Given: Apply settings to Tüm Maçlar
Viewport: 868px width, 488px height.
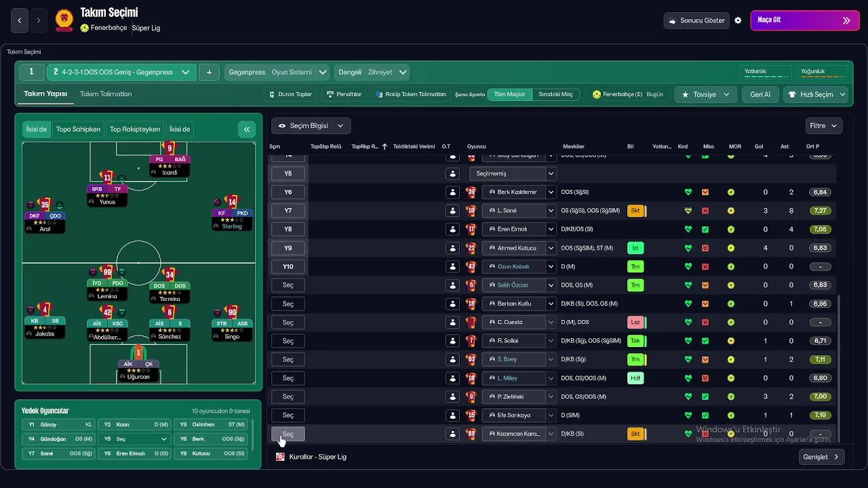Looking at the screenshot, I should click(509, 94).
